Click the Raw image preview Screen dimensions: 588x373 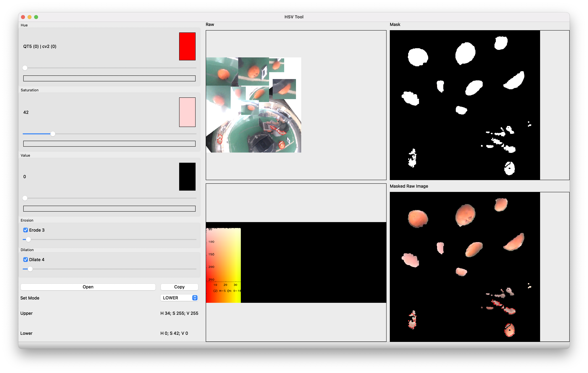(253, 105)
